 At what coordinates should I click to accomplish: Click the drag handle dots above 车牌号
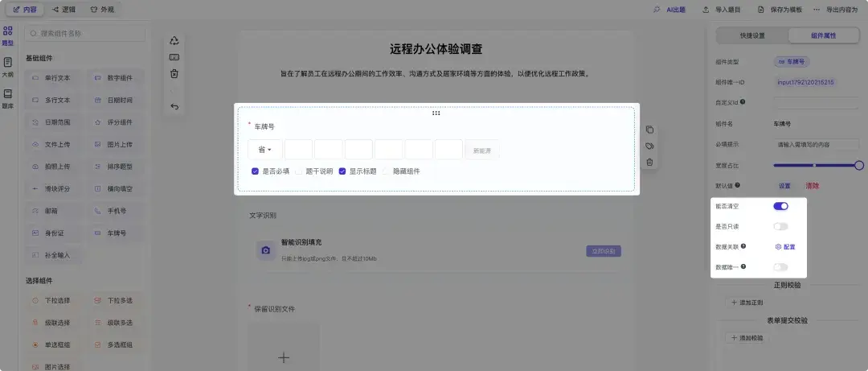pos(436,113)
